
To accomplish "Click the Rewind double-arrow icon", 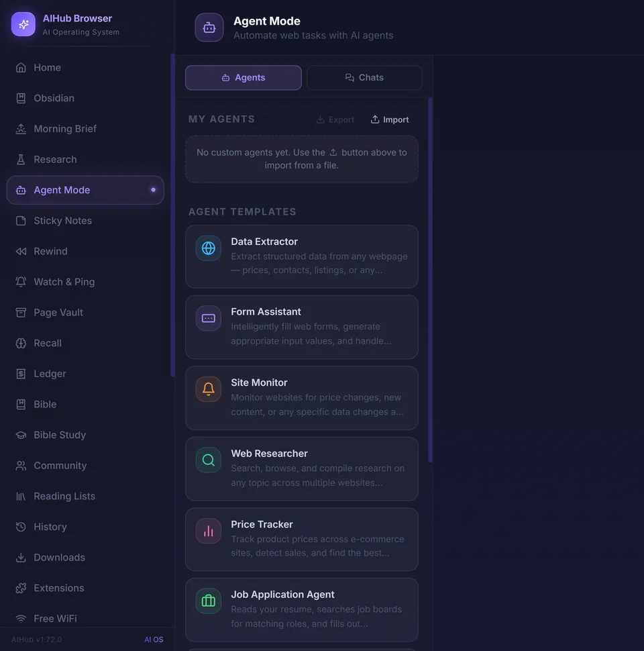I will click(x=21, y=251).
